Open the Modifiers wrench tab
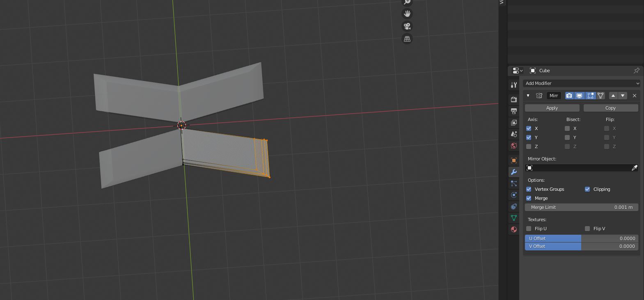644x300 pixels. pyautogui.click(x=514, y=172)
